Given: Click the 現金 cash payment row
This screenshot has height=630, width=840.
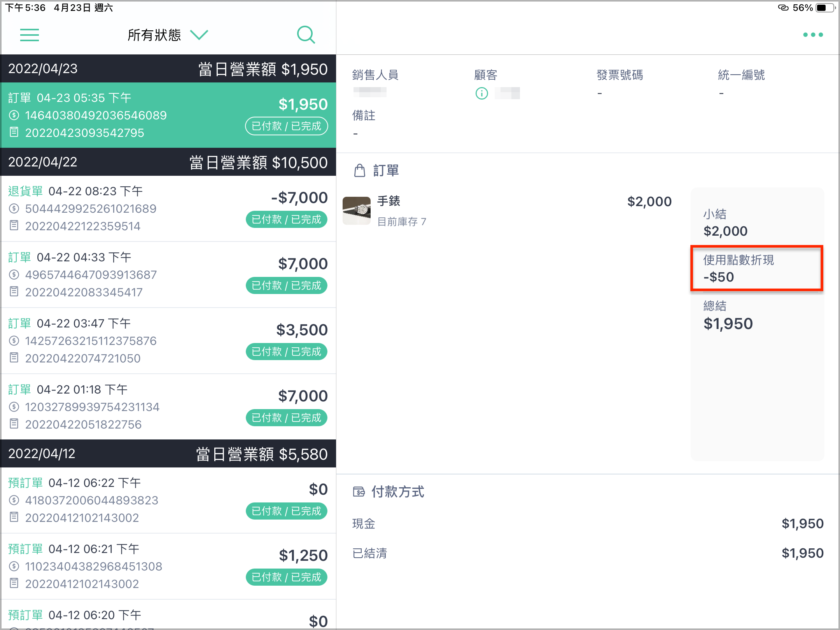Looking at the screenshot, I should click(x=588, y=523).
